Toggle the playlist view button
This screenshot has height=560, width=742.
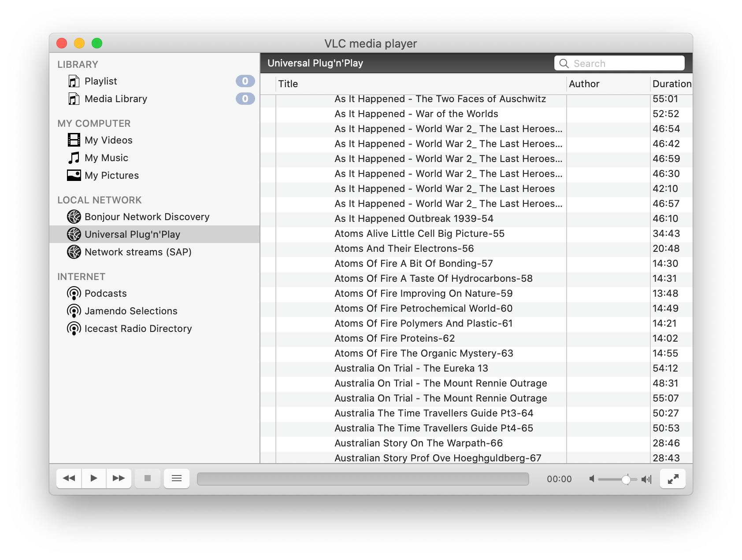point(177,479)
